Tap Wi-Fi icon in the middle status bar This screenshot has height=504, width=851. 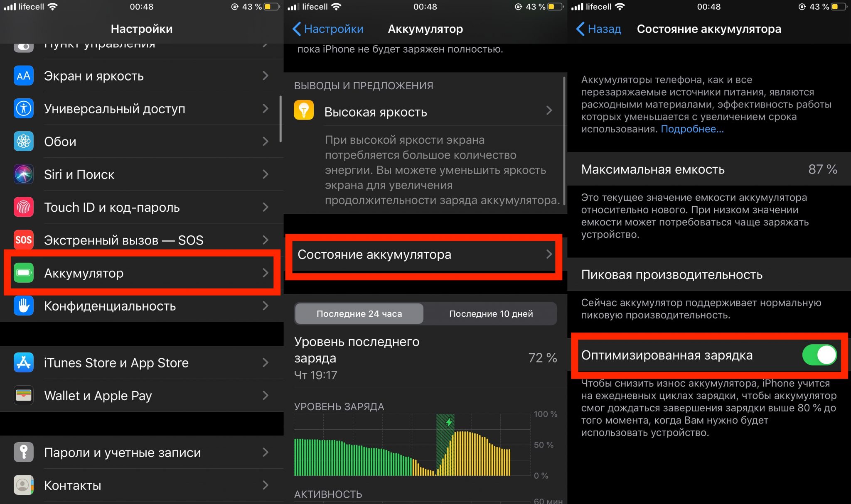(x=336, y=7)
